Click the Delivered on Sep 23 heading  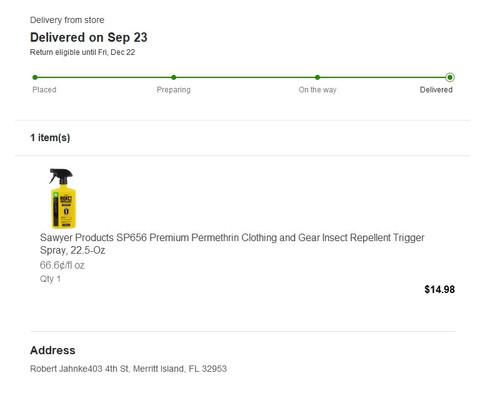[89, 37]
